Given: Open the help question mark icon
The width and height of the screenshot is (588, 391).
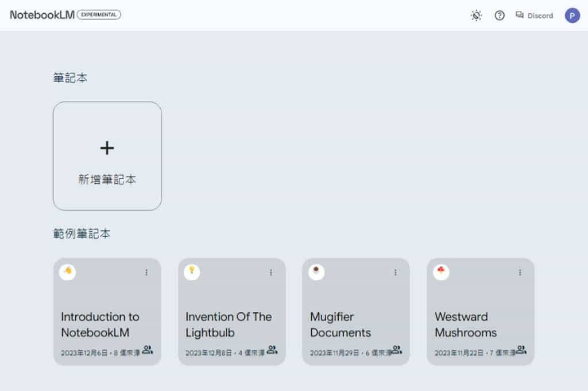Looking at the screenshot, I should [x=500, y=16].
